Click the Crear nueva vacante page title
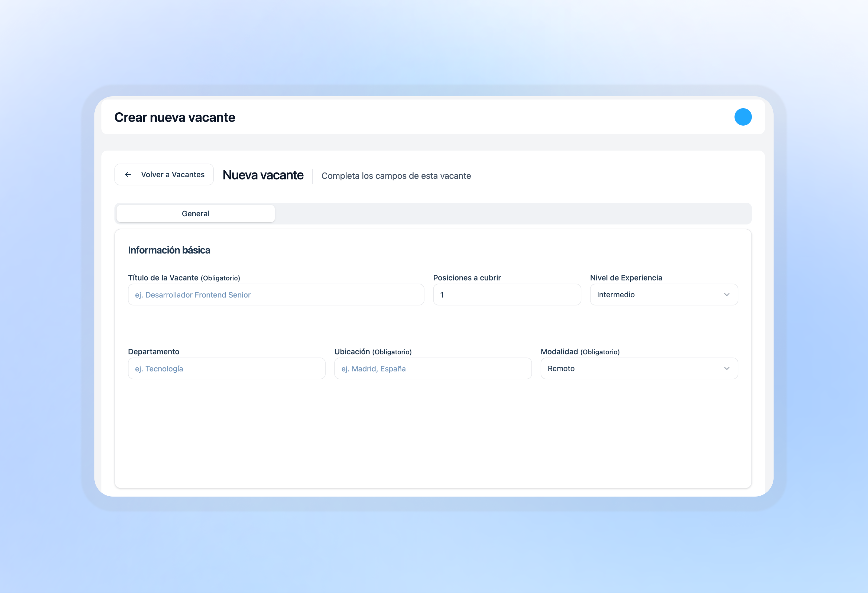 pyautogui.click(x=174, y=117)
